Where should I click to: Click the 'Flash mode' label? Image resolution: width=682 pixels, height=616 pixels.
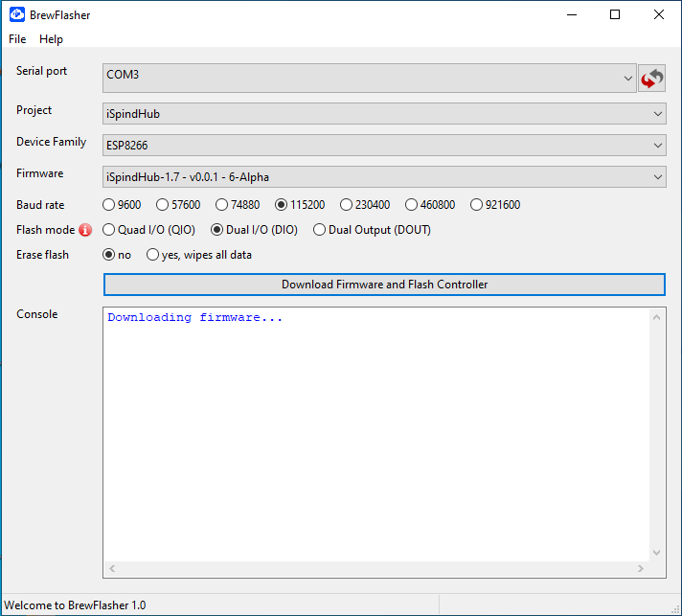(46, 230)
